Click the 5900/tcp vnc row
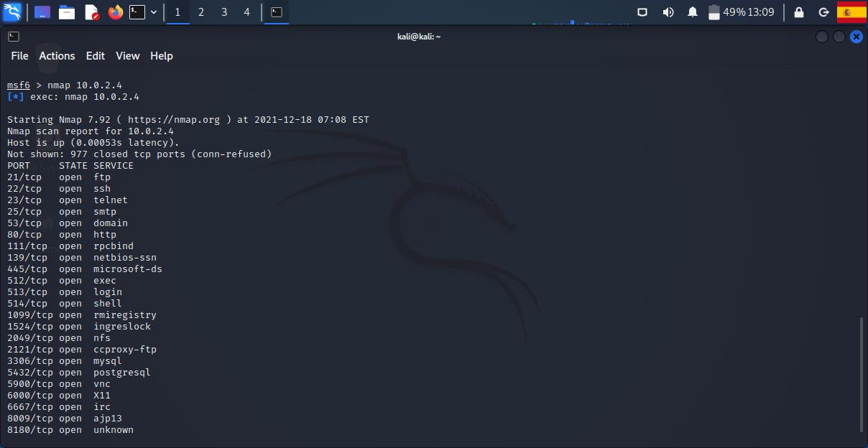This screenshot has height=448, width=868. (59, 384)
